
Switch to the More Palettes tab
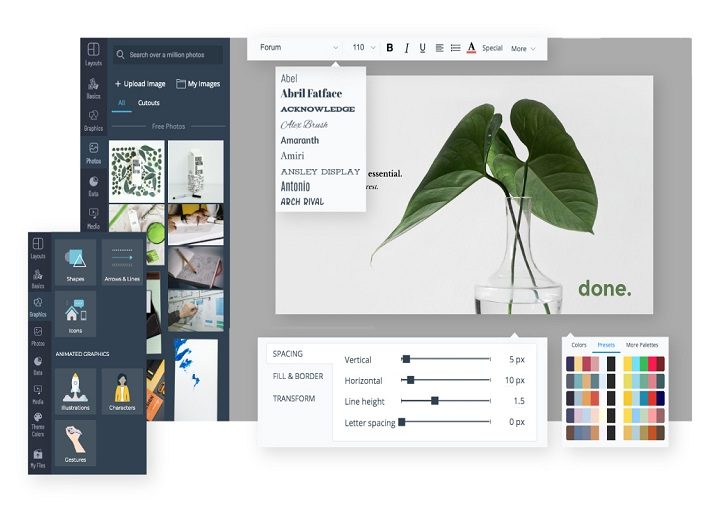[642, 345]
